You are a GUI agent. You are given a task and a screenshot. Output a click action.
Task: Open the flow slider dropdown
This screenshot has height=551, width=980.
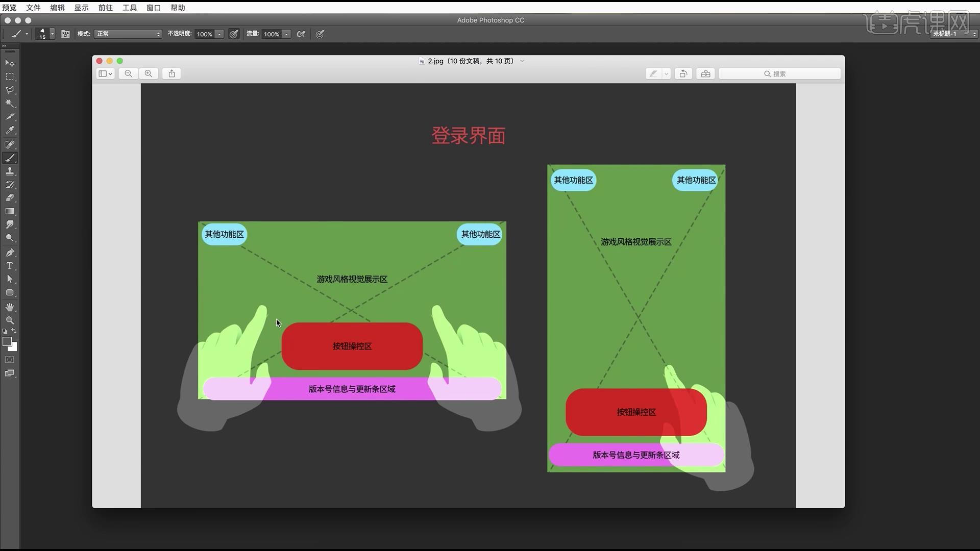[287, 34]
